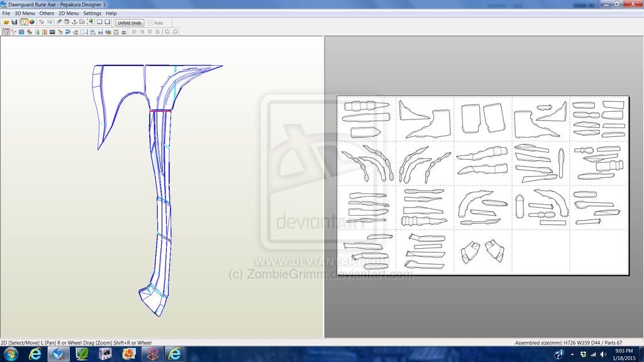The image size is (644, 362).
Task: Open the Others menu
Action: tap(47, 13)
